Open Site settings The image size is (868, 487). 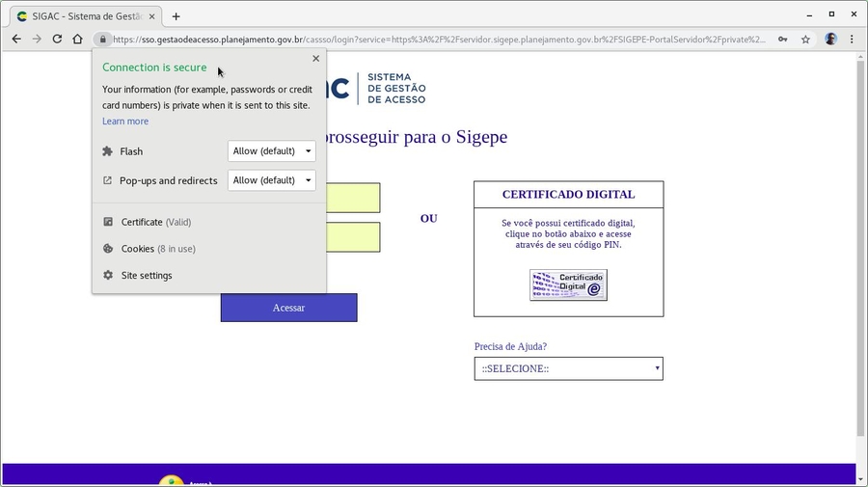146,276
